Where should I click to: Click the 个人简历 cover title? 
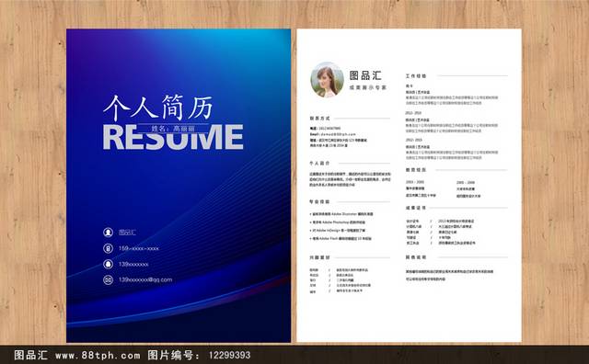tap(157, 108)
